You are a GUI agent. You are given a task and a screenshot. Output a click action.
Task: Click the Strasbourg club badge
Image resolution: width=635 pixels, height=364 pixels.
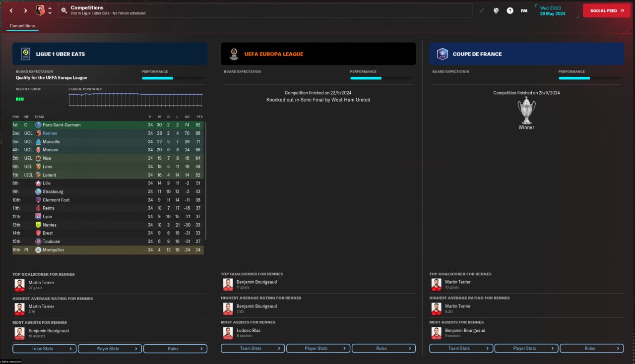pos(38,191)
